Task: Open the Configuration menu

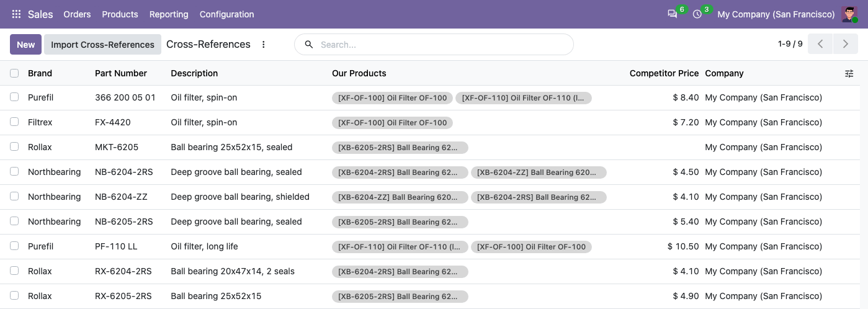Action: click(226, 14)
